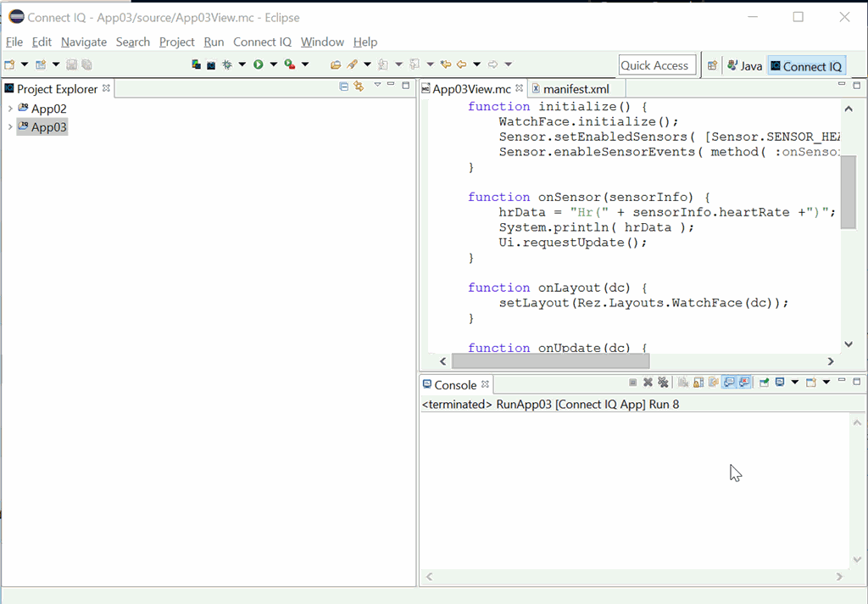Click in the Quick Access field
The width and height of the screenshot is (868, 604).
[655, 65]
